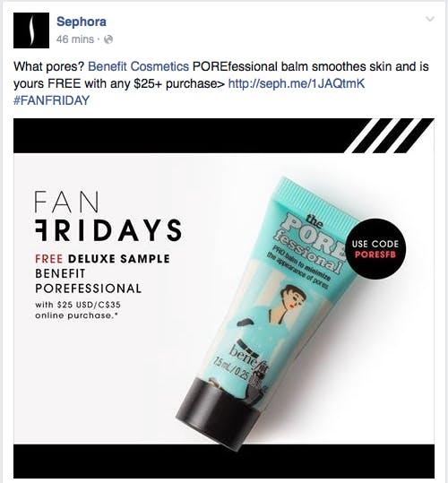Open the Benefit Cosmetics page link
The image size is (448, 483).
pos(139,66)
